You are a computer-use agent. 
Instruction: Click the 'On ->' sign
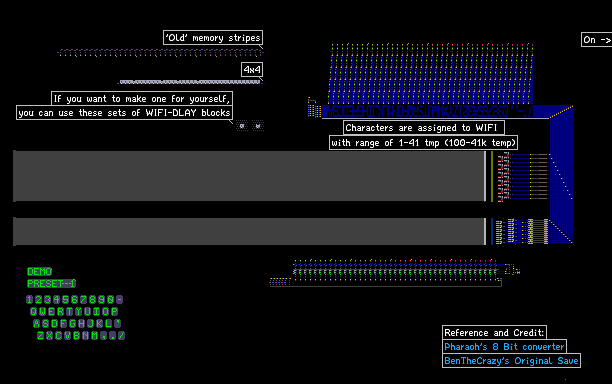coord(596,40)
